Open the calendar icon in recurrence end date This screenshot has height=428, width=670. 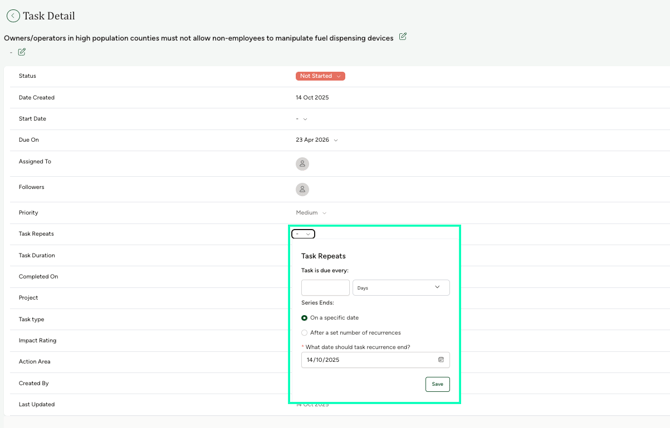point(441,360)
